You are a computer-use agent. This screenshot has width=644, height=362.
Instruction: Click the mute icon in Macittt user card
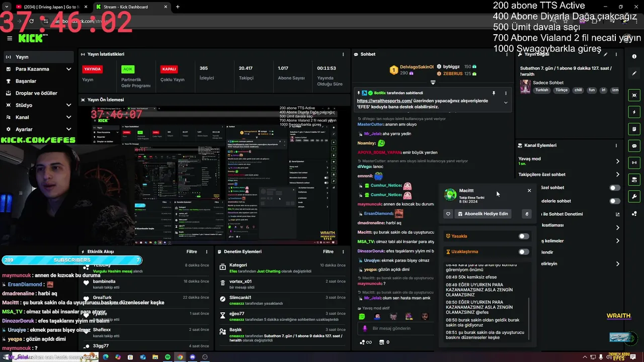coord(527,214)
